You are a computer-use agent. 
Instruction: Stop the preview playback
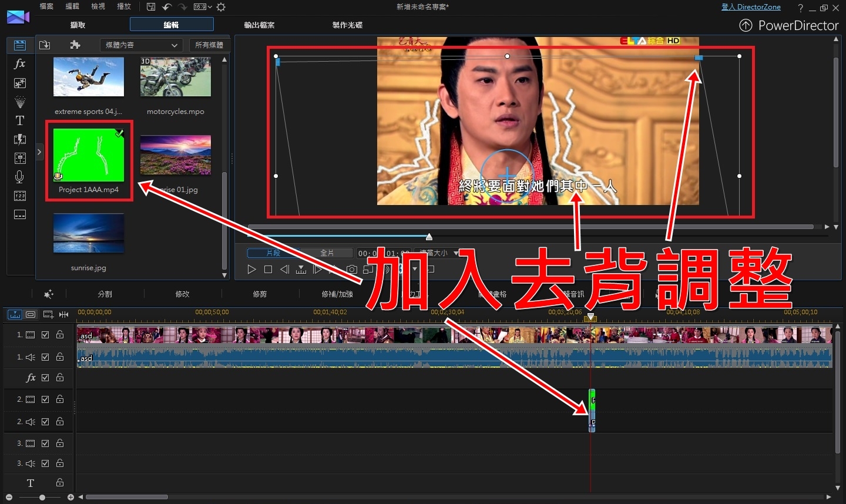268,269
